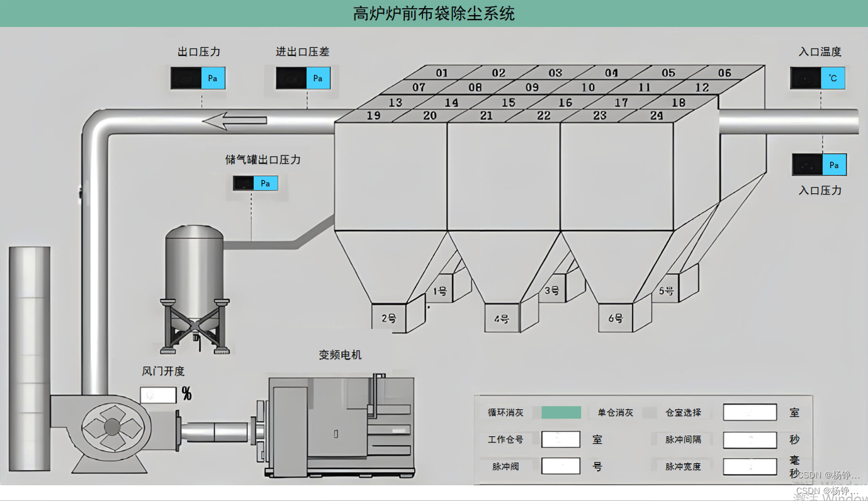Click the 储气罐出口压力 display
Screen dimensions: 868x501
(x=255, y=183)
